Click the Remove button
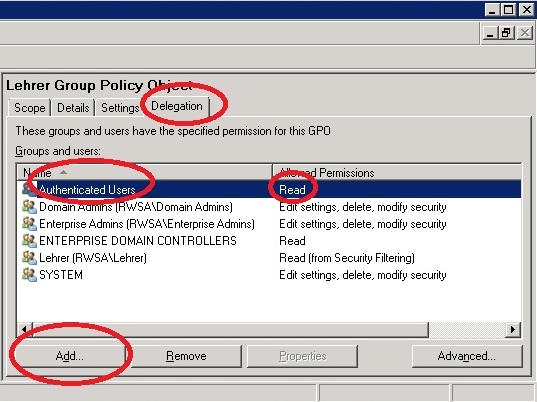 click(x=186, y=356)
